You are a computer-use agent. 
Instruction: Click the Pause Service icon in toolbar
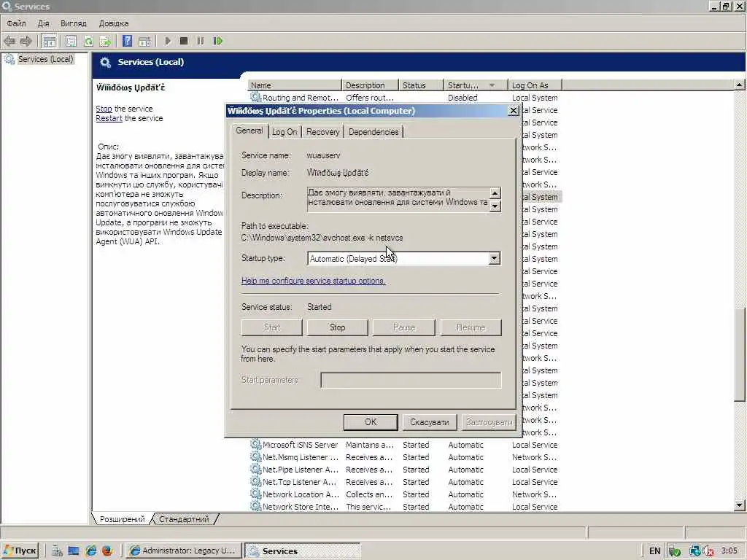point(201,41)
